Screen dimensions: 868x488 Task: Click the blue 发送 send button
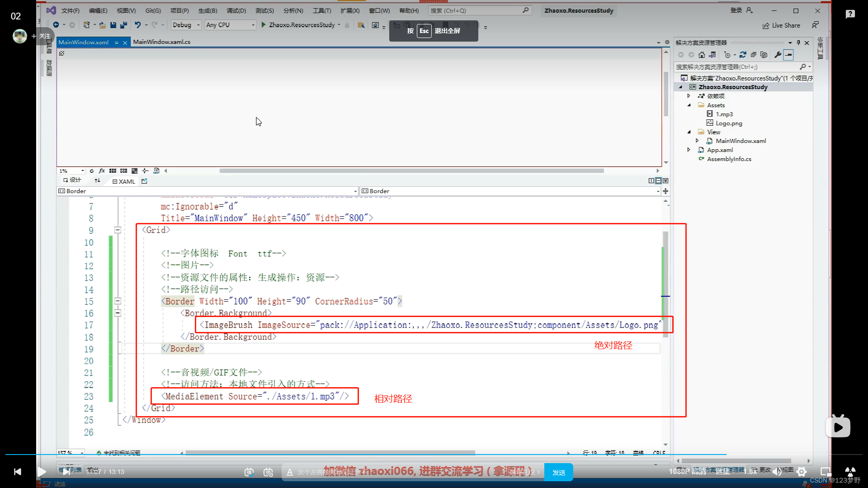pos(559,472)
